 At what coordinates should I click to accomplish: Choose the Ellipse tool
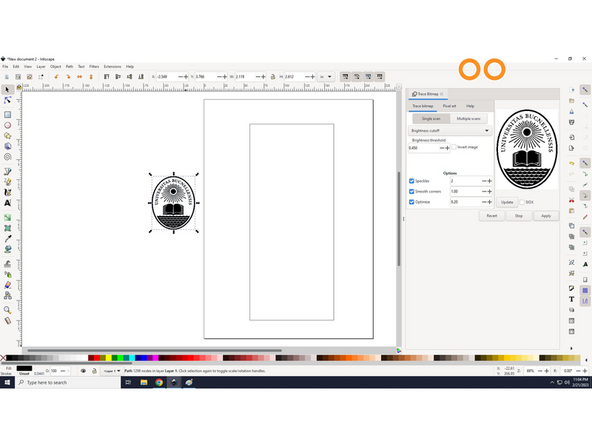pos(7,125)
